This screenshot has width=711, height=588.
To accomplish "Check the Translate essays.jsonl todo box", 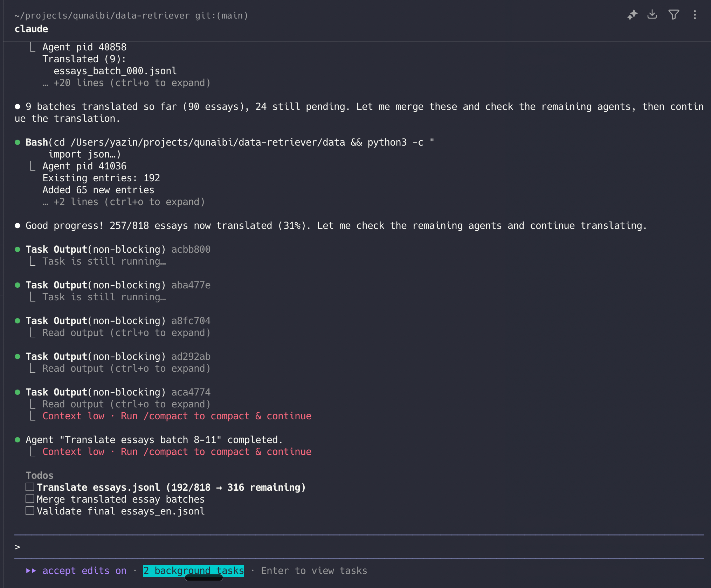I will tap(30, 487).
